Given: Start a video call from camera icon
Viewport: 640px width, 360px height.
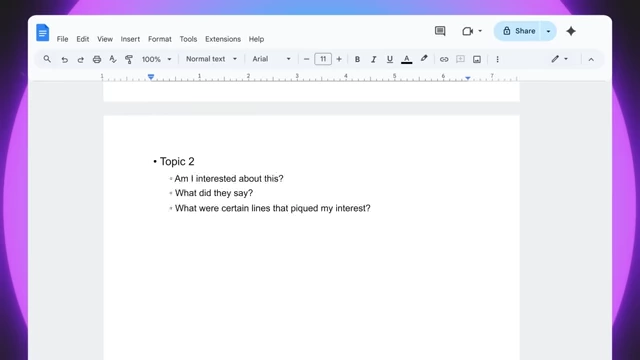Looking at the screenshot, I should point(468,31).
